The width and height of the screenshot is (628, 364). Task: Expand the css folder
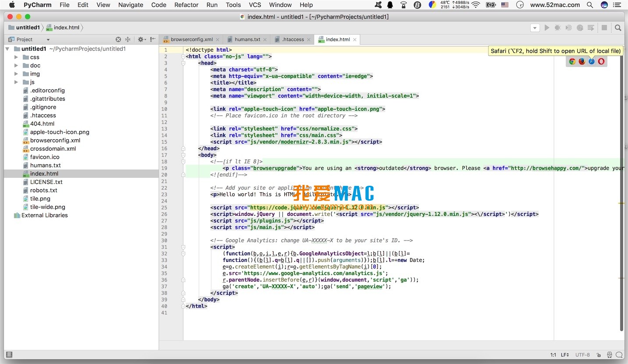[16, 57]
